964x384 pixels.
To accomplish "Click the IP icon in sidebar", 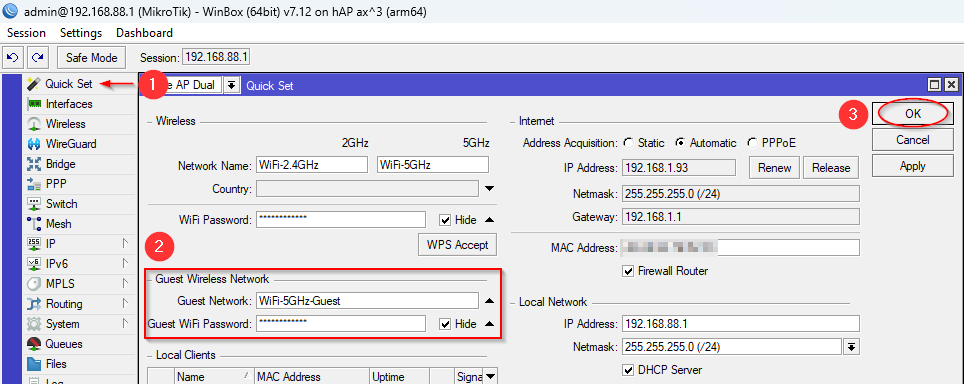I will pos(34,244).
